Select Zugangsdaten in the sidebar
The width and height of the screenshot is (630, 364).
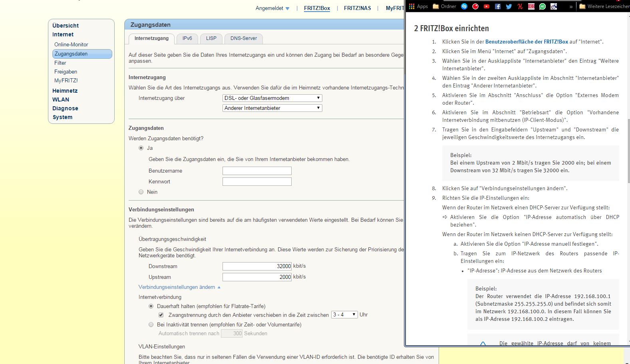pyautogui.click(x=82, y=54)
